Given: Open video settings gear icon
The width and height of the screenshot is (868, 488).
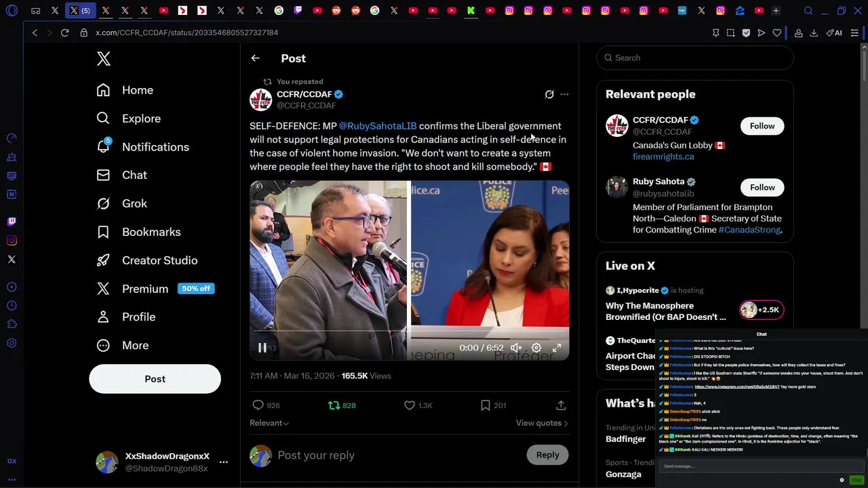Looking at the screenshot, I should coord(536,348).
